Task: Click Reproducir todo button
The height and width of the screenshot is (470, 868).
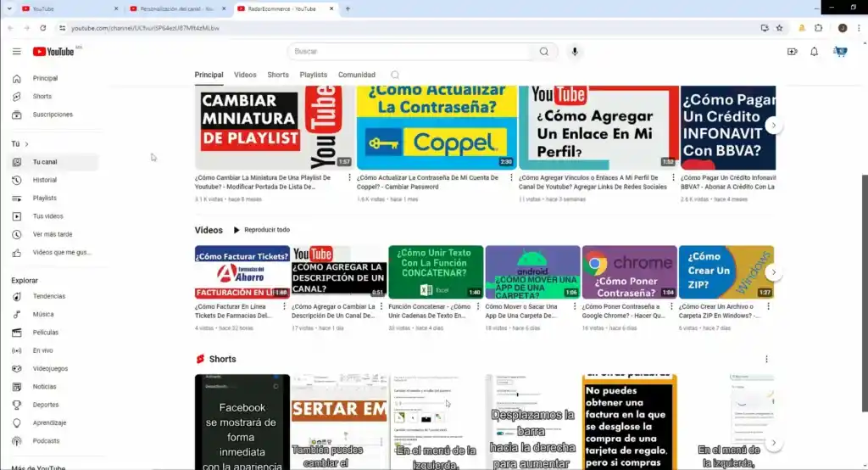Action: pyautogui.click(x=261, y=230)
